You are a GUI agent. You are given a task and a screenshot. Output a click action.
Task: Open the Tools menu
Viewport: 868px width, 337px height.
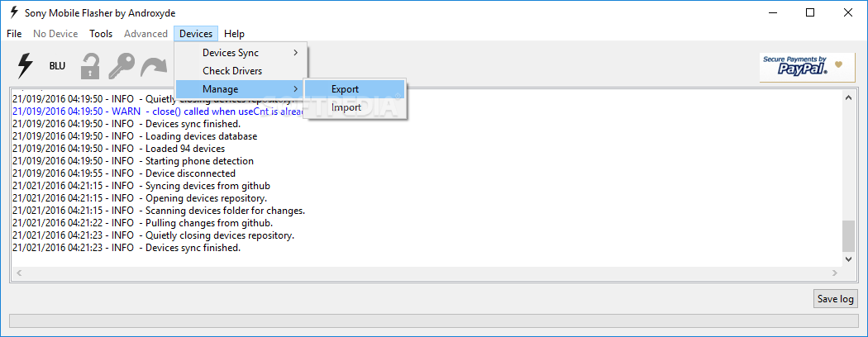tap(102, 34)
